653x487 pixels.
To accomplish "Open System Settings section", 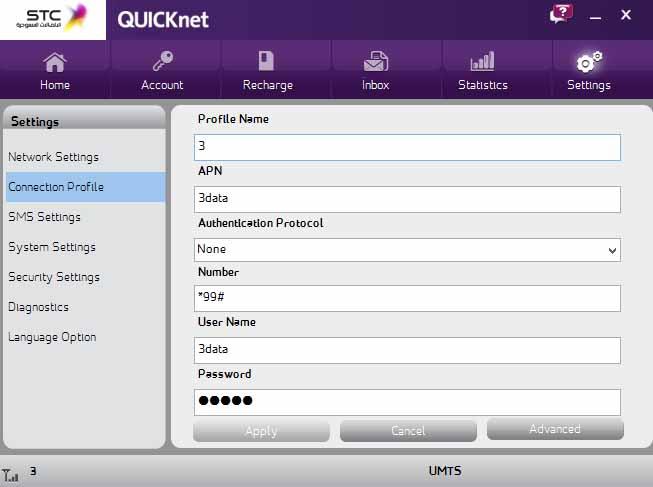I will [x=85, y=247].
